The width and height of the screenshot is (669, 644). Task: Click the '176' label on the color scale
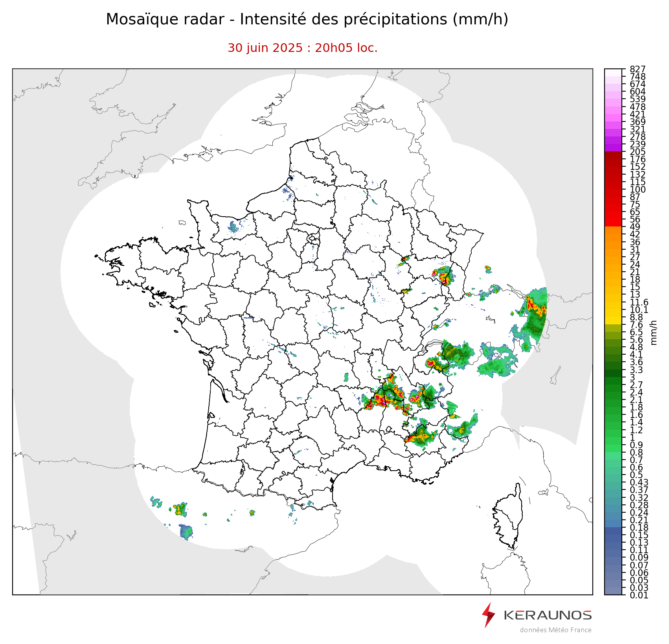(x=637, y=159)
